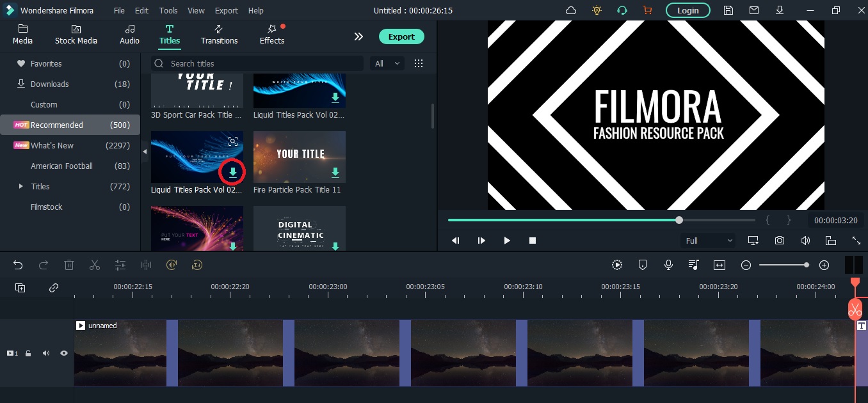Image resolution: width=868 pixels, height=403 pixels.
Task: Click the green Export button
Action: point(401,36)
